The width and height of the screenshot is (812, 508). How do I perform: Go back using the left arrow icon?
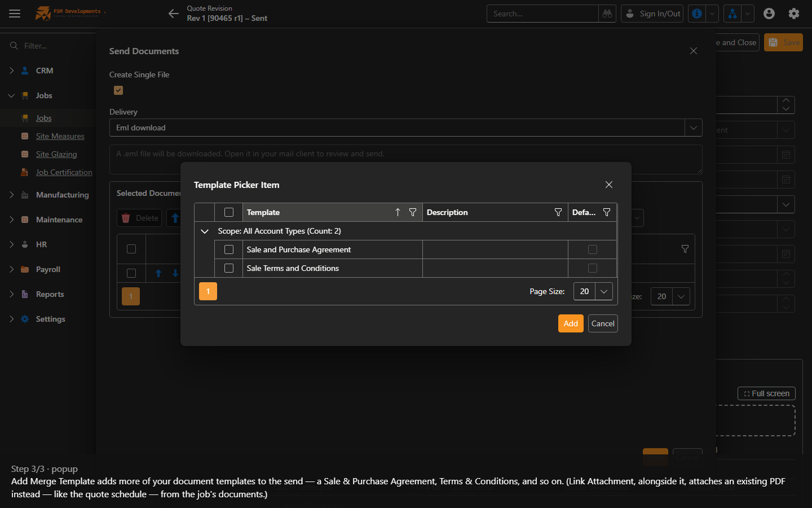point(174,14)
